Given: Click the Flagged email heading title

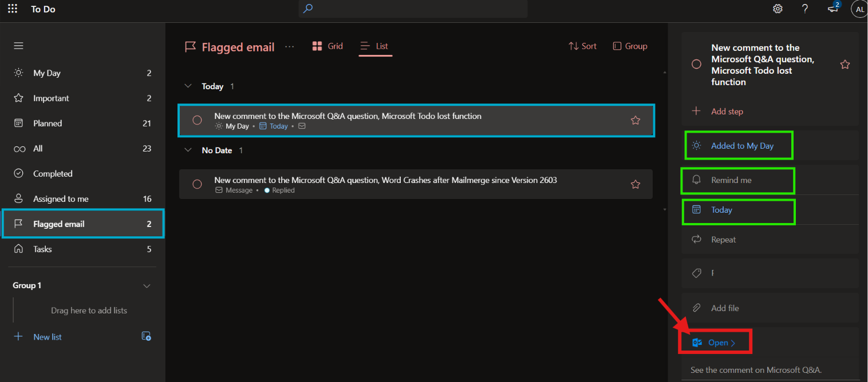Looking at the screenshot, I should click(238, 47).
